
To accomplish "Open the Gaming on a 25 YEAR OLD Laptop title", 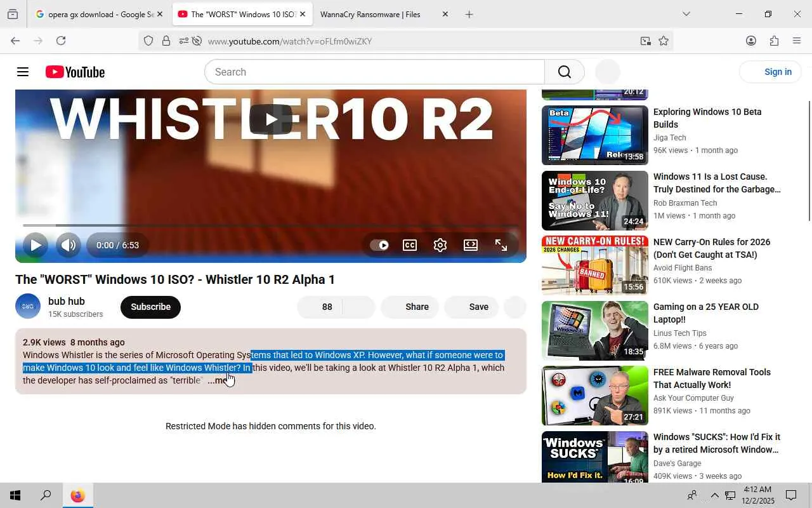I will 706,313.
